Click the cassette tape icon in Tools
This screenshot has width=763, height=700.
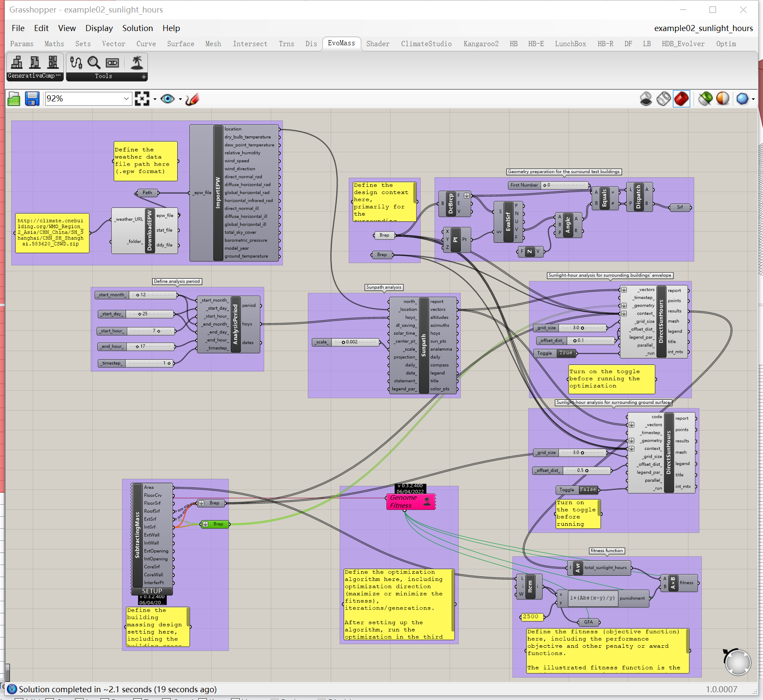(112, 63)
